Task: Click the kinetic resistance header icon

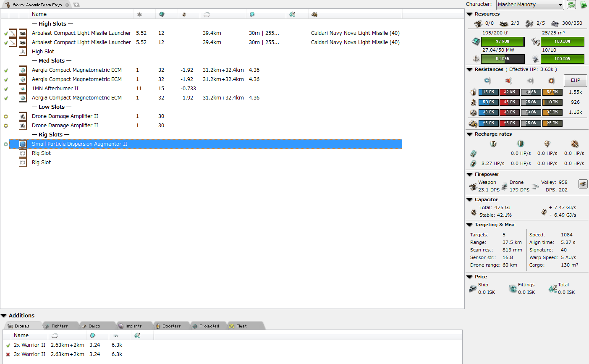Action: pos(530,81)
